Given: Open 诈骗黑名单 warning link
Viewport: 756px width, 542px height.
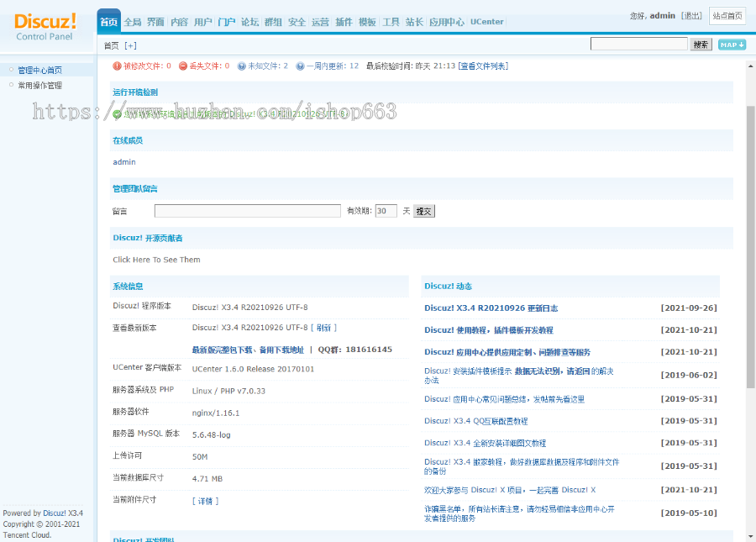Looking at the screenshot, I should pos(519,513).
